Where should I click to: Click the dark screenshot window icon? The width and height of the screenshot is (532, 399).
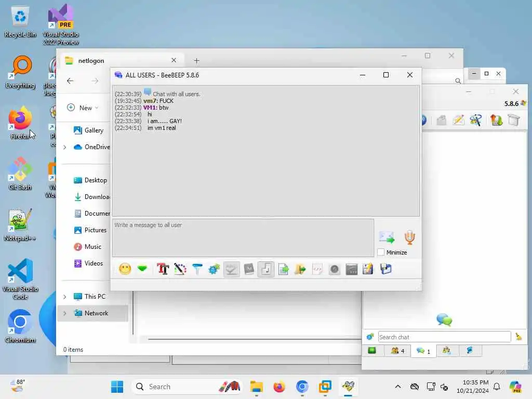[352, 270]
